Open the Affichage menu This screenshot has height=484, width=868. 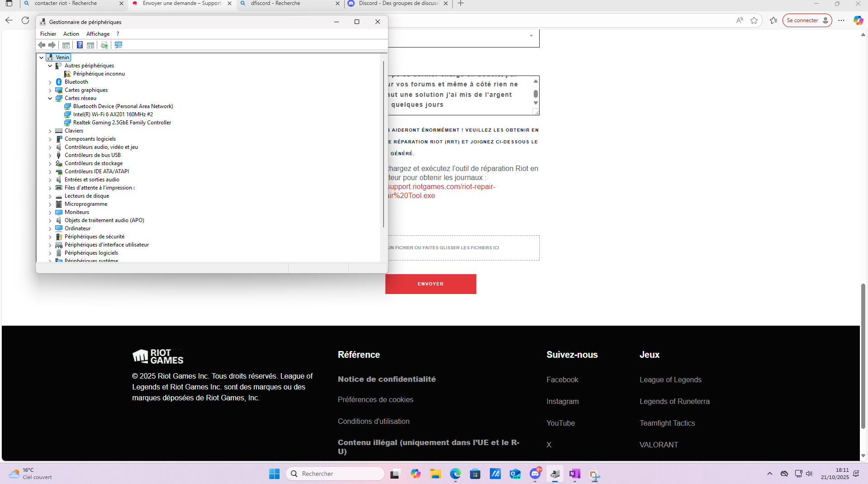[98, 34]
